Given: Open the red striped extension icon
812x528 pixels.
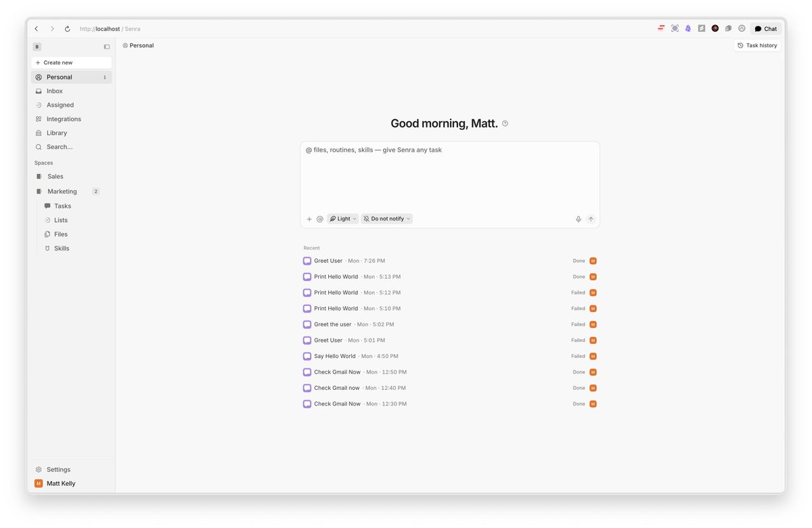Looking at the screenshot, I should [x=661, y=28].
